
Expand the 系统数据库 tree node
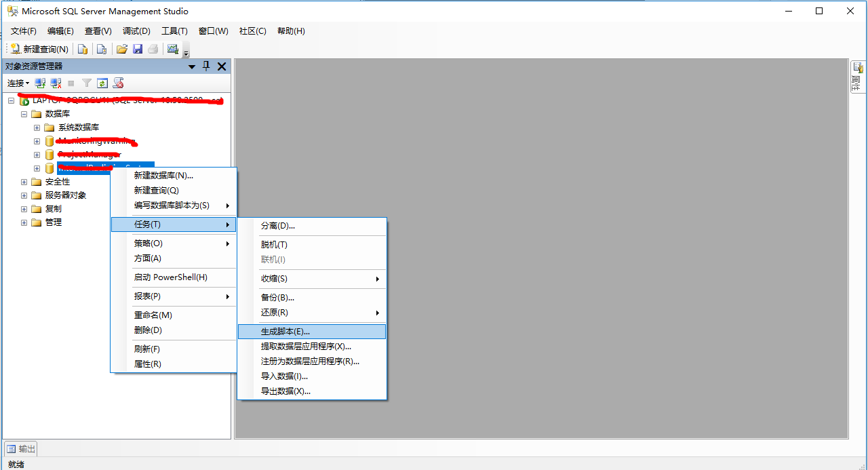[x=37, y=127]
